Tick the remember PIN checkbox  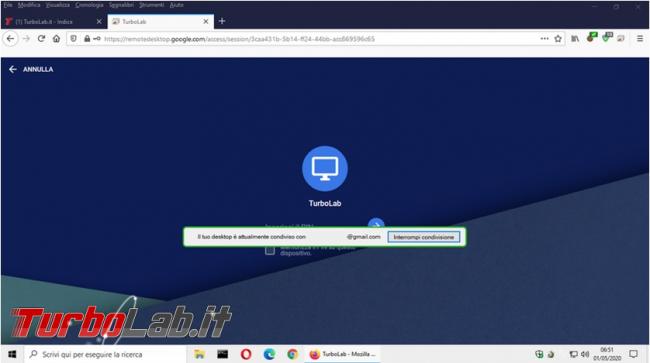270,250
